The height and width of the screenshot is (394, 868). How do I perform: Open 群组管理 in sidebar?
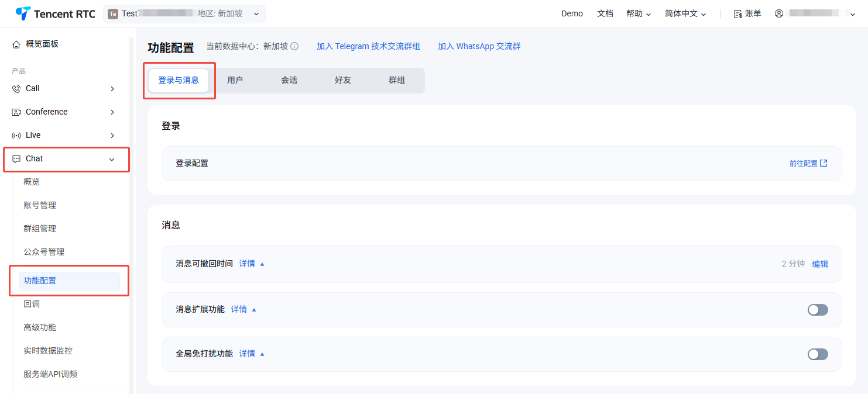(40, 229)
